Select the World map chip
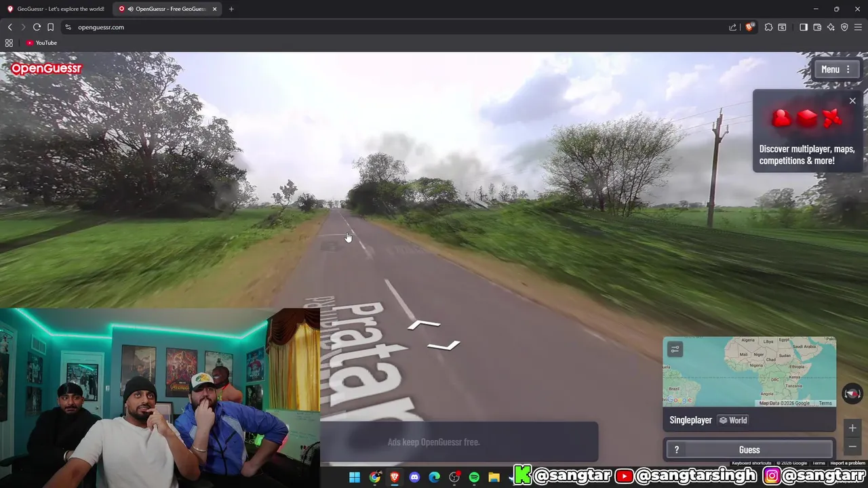The image size is (868, 488). click(733, 420)
